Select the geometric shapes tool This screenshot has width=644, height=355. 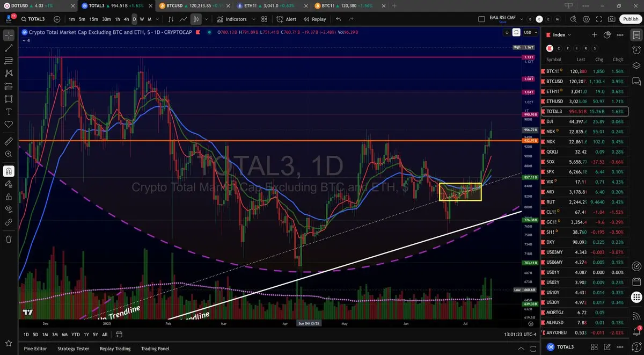[9, 99]
